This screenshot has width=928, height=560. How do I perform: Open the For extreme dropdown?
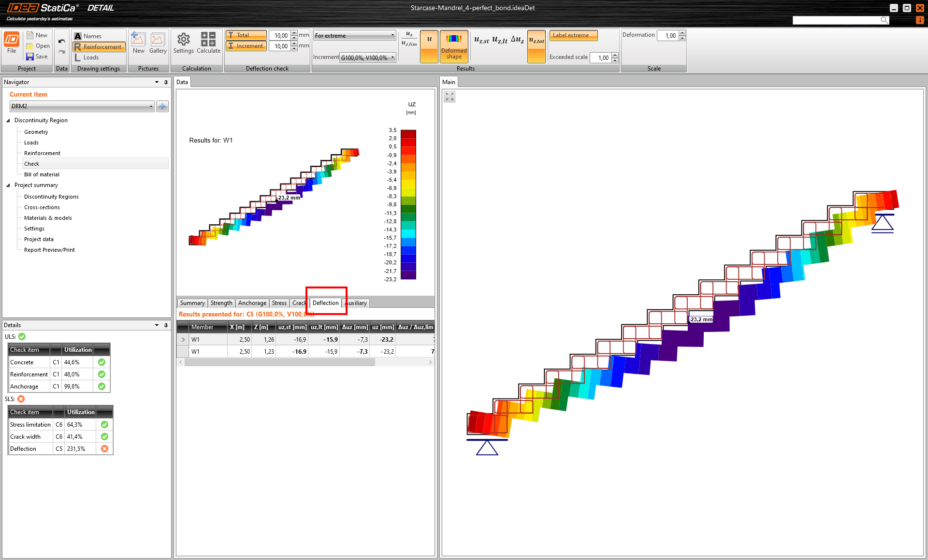(354, 35)
